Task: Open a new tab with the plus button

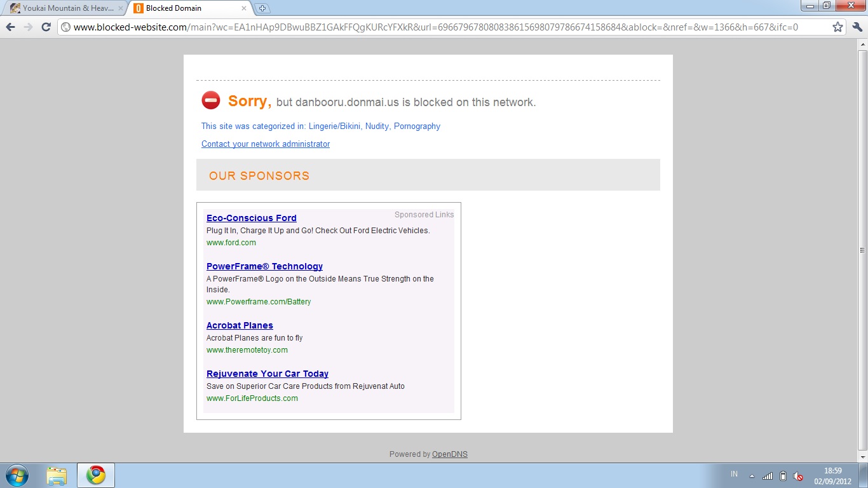Action: [x=262, y=8]
